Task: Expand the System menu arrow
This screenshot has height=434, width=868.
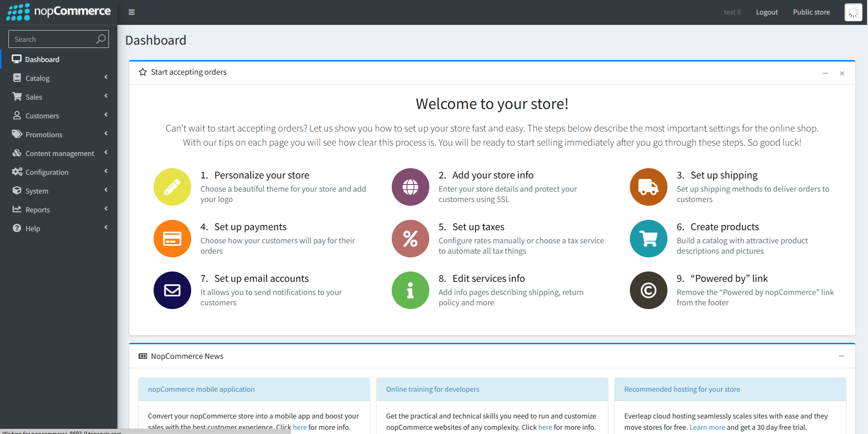Action: 106,190
